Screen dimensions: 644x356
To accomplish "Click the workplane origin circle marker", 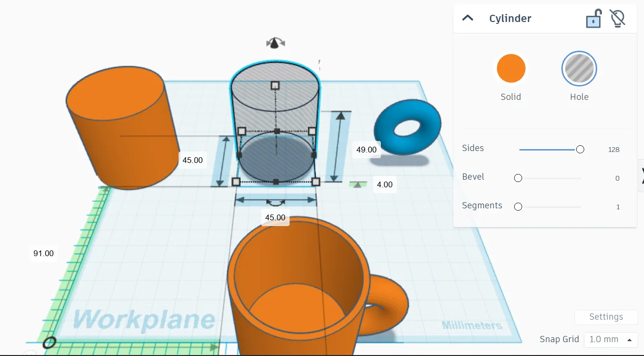I will (49, 342).
